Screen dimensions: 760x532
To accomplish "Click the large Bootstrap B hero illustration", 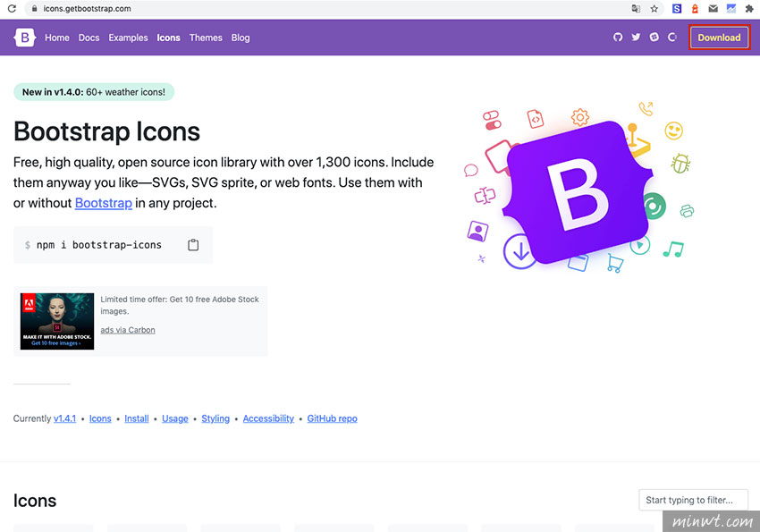I will (578, 192).
